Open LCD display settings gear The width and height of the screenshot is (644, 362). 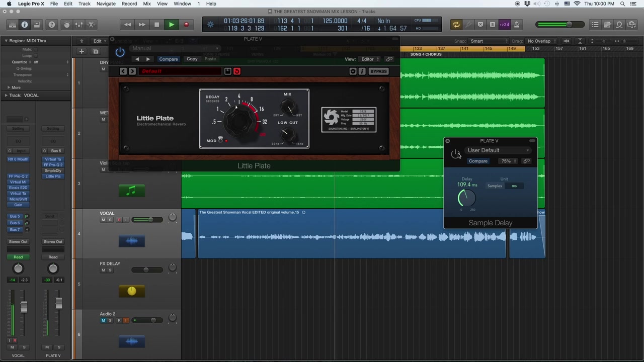pyautogui.click(x=211, y=24)
